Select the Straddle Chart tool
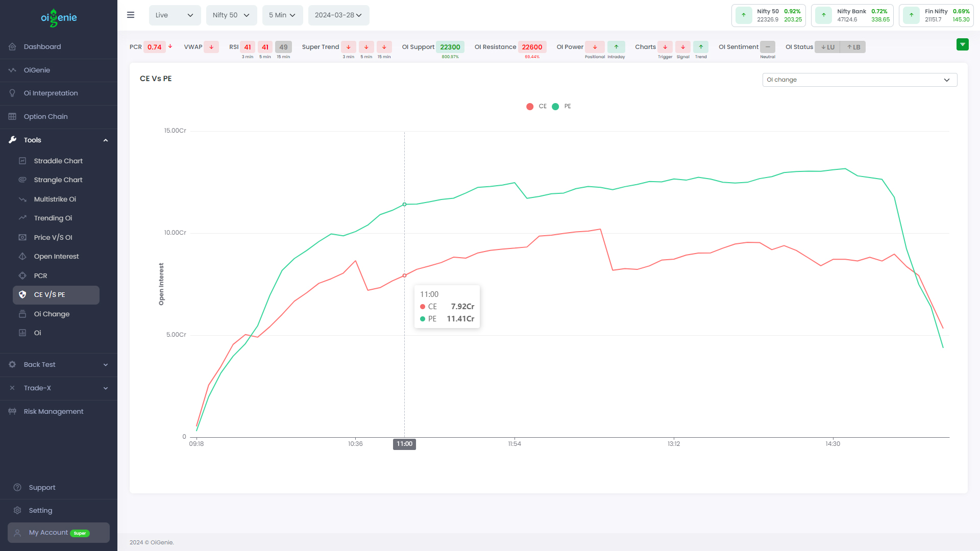Image resolution: width=980 pixels, height=551 pixels. click(x=59, y=161)
